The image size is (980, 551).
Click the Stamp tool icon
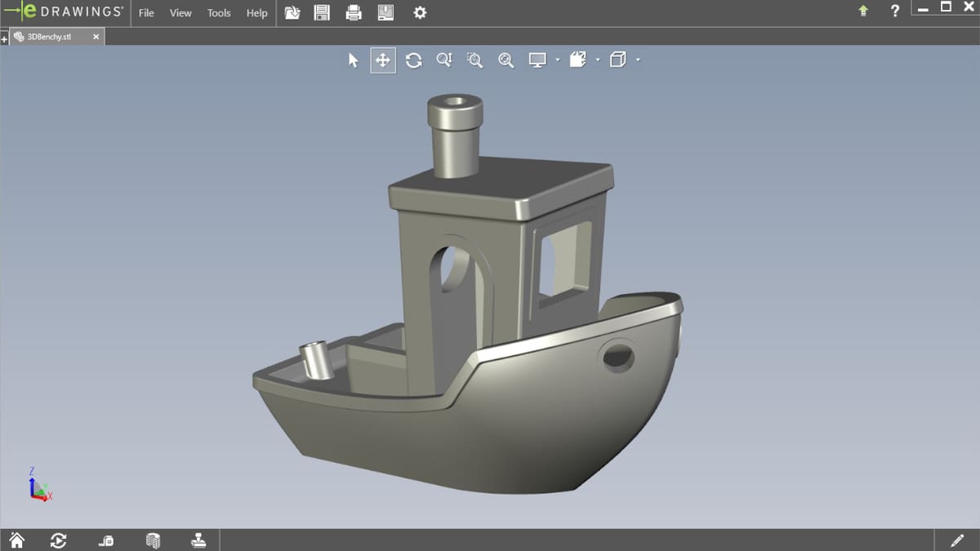coord(198,540)
